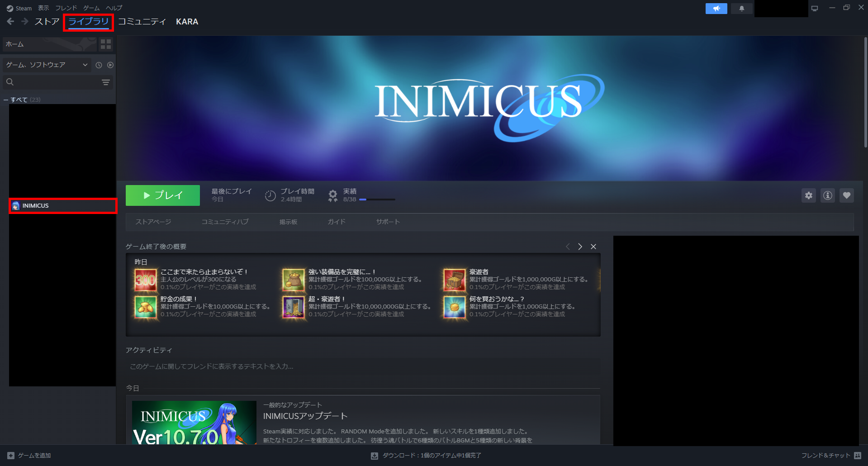This screenshot has height=466, width=868.
Task: Open the KARA profile tab
Action: [187, 22]
